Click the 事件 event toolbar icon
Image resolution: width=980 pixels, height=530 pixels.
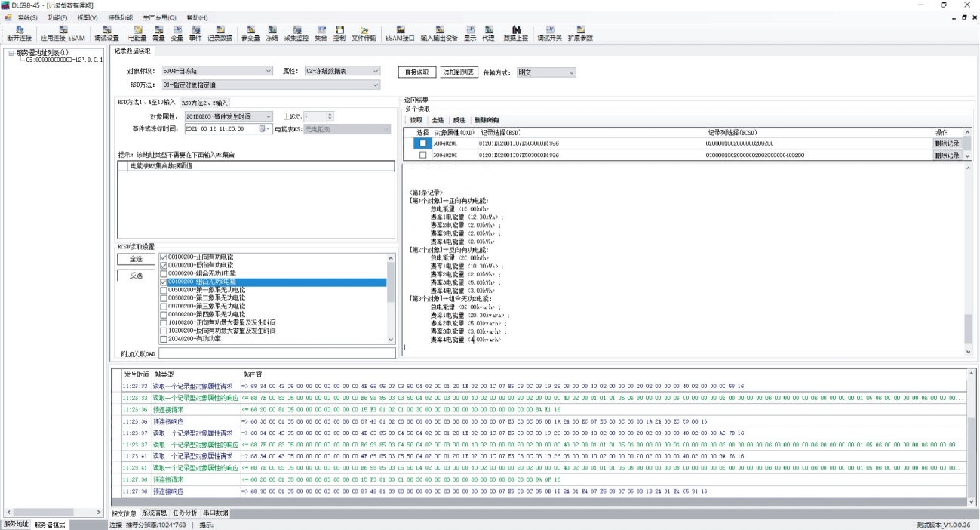(x=195, y=33)
